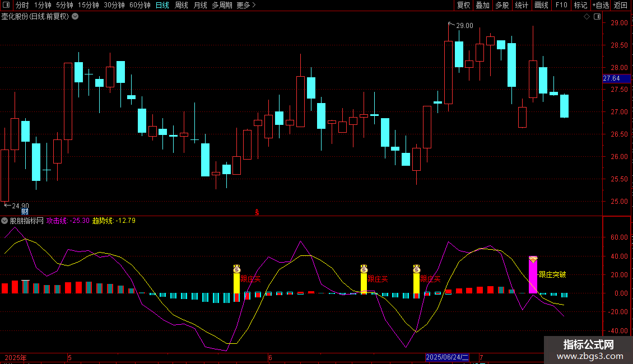Select the 5分钟 period tab
Viewport: 633px width, 364px height.
64,5
